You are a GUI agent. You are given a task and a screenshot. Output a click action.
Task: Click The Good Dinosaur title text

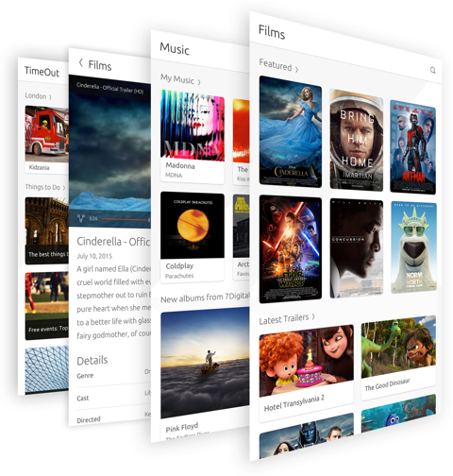point(387,384)
